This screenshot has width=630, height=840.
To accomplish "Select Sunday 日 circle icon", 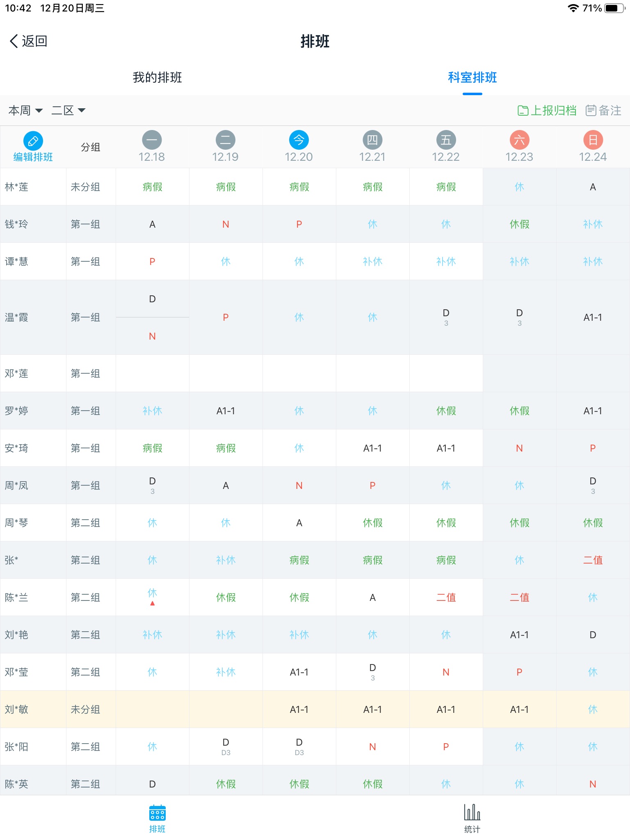I will [593, 140].
